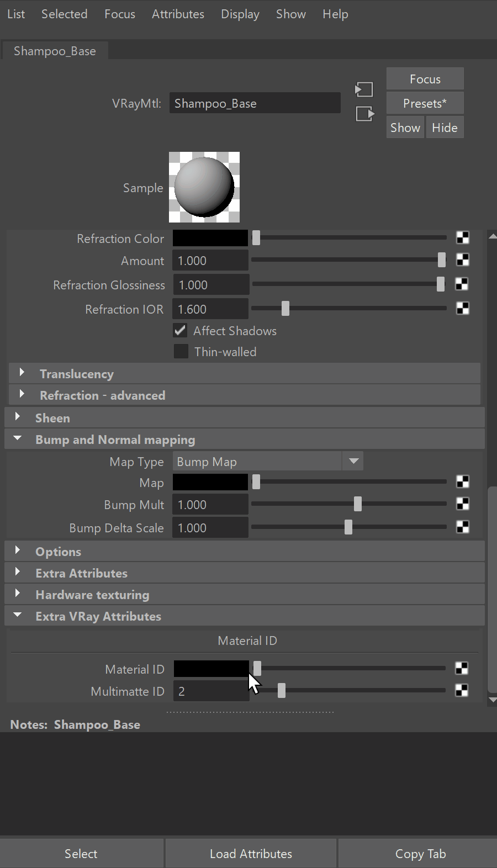Click the map checker icon for Refraction Glossiness
The height and width of the screenshot is (868, 497).
click(462, 284)
